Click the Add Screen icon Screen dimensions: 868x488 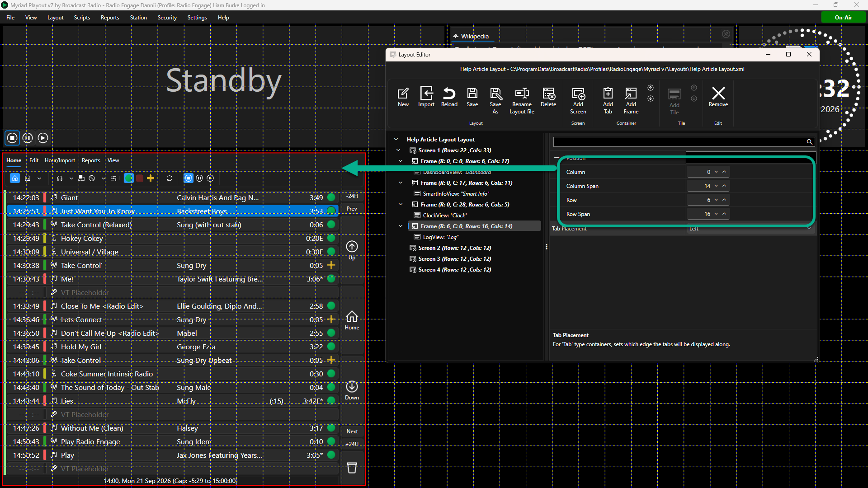coord(578,100)
